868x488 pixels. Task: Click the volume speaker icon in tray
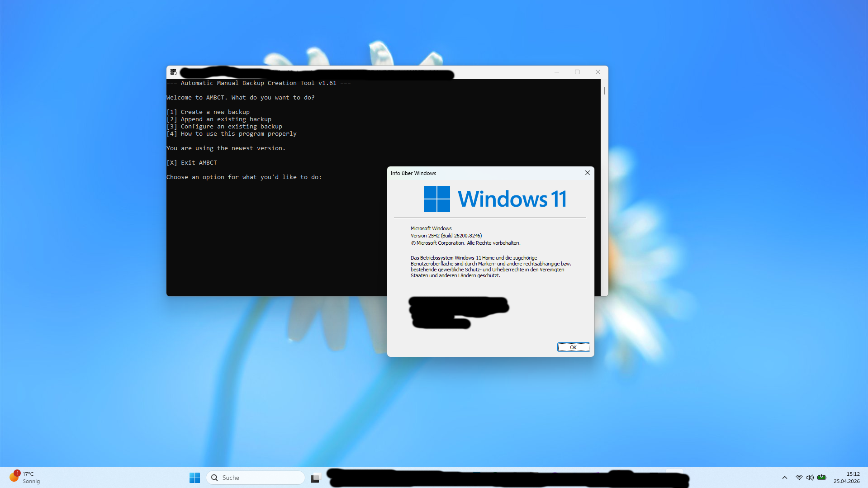coord(810,478)
